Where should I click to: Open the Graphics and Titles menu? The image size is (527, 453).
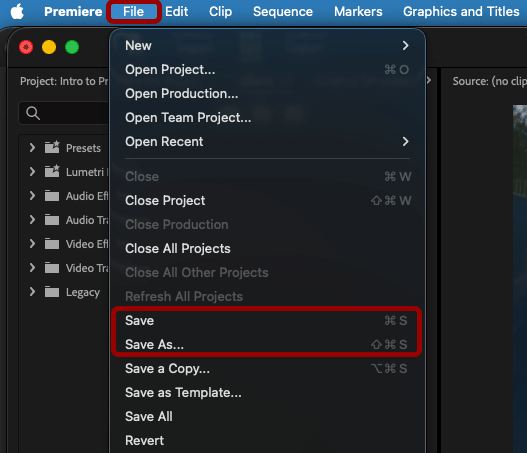461,12
